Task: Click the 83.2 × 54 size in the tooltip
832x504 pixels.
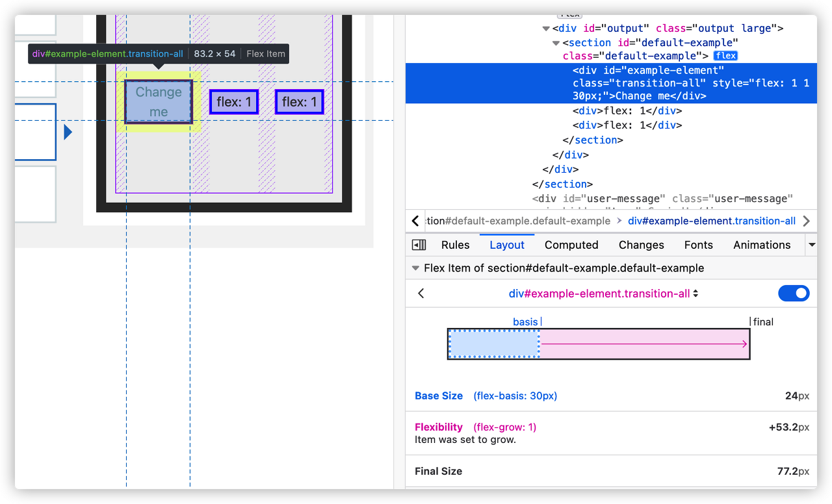Action: tap(214, 54)
